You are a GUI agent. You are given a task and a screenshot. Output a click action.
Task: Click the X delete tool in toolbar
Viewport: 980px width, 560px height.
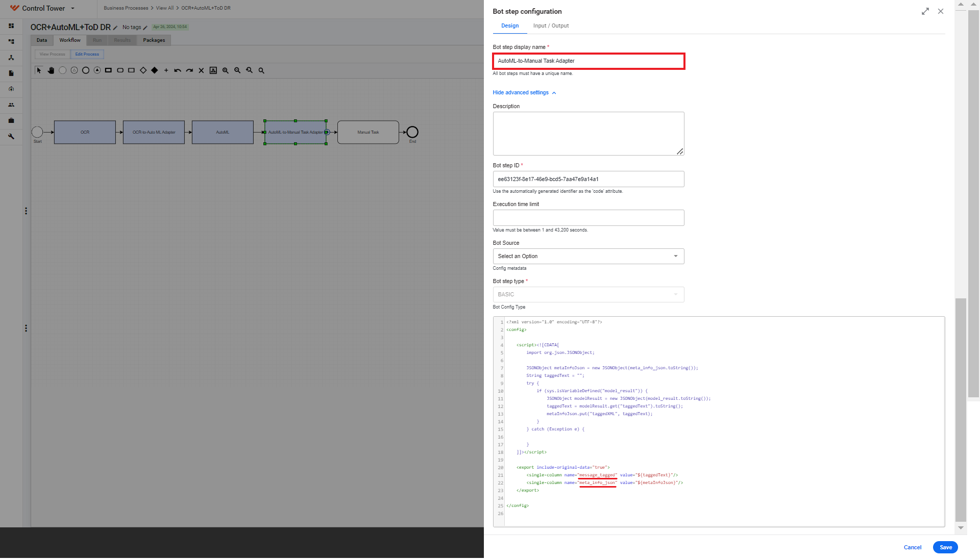(x=201, y=70)
